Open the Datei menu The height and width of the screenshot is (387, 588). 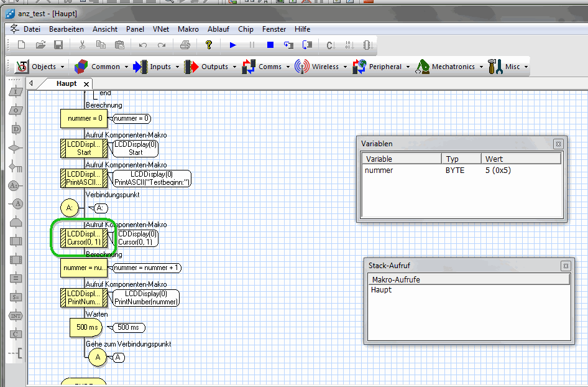[32, 29]
